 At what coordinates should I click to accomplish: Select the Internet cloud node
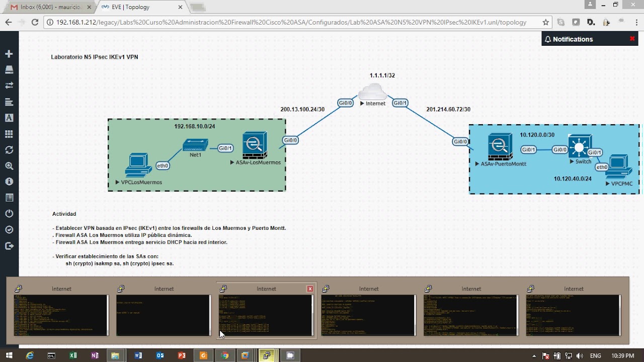[x=373, y=92]
